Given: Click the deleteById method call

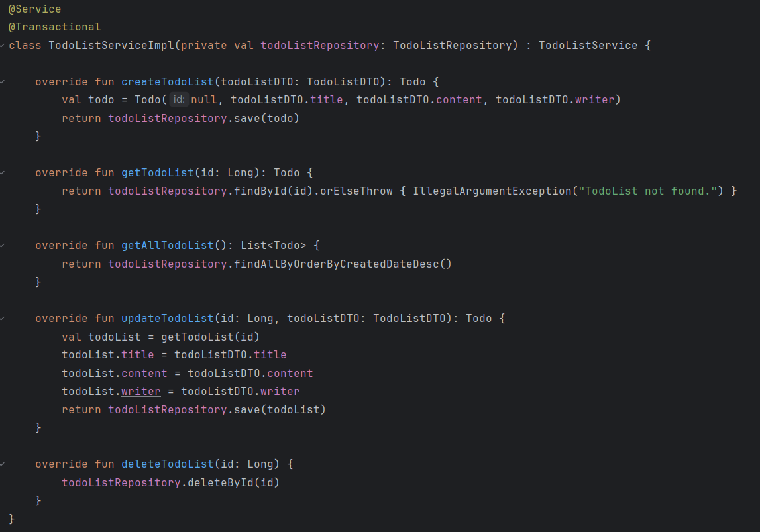Looking at the screenshot, I should coord(225,482).
